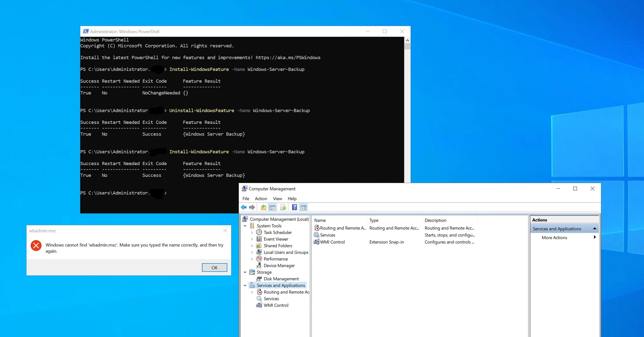Collapse the System Tools node

[245, 226]
